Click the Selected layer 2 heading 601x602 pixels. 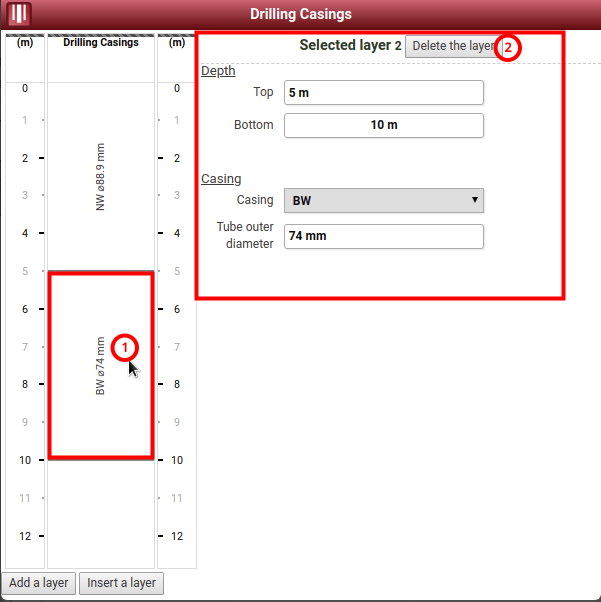[350, 46]
